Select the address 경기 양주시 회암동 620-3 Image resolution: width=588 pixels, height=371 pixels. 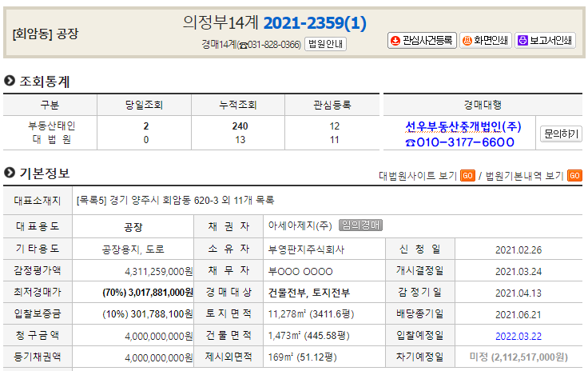[164, 201]
